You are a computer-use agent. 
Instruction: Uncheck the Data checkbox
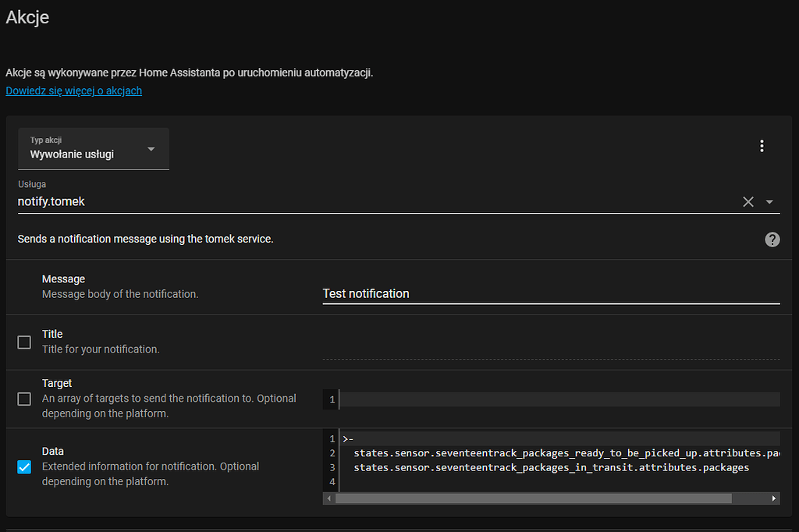tap(24, 466)
